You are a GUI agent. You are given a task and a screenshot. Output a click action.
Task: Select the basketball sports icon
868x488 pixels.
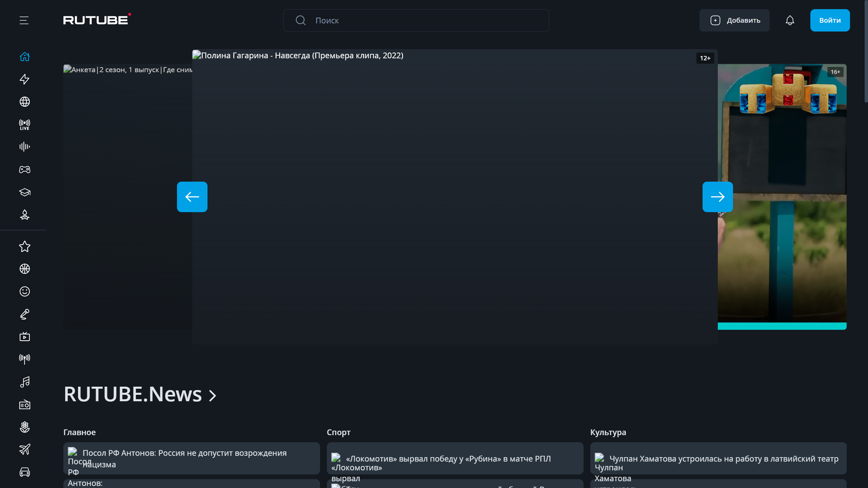click(x=24, y=269)
